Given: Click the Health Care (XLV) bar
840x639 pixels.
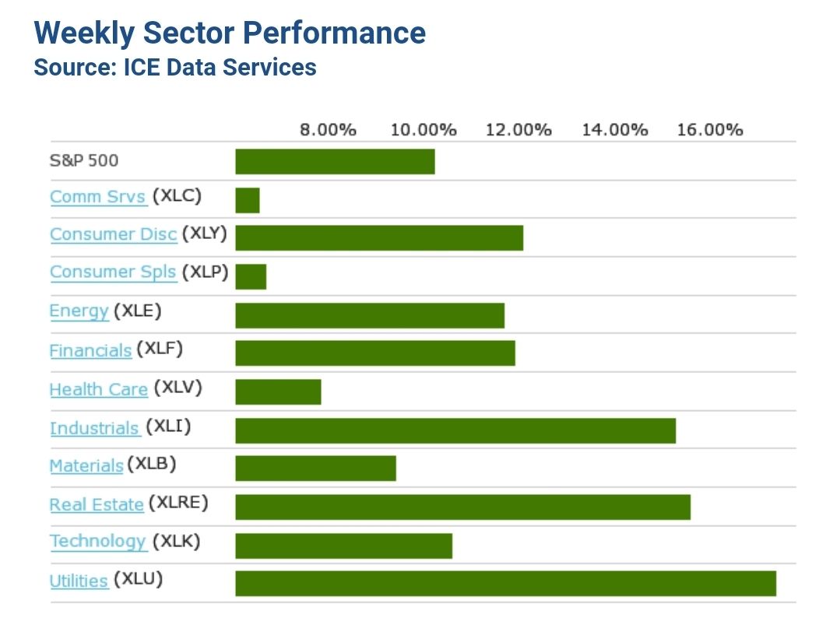Looking at the screenshot, I should tap(278, 391).
